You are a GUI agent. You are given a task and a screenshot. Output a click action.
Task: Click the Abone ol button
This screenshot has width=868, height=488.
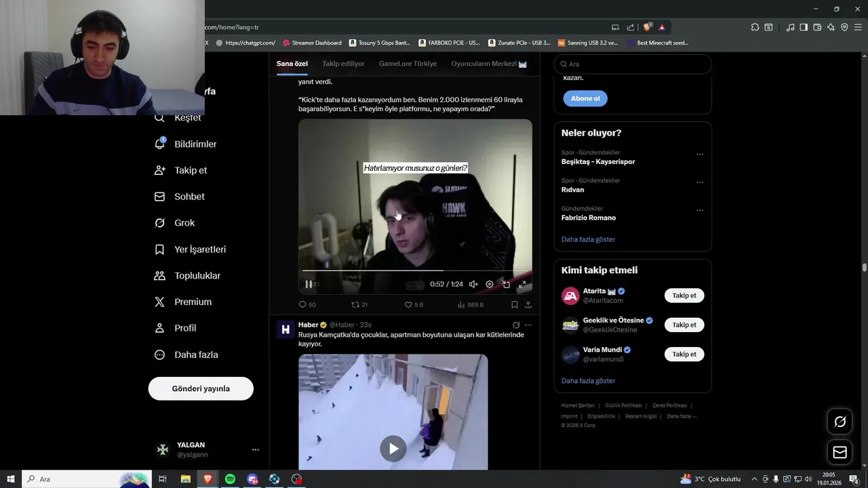(585, 98)
